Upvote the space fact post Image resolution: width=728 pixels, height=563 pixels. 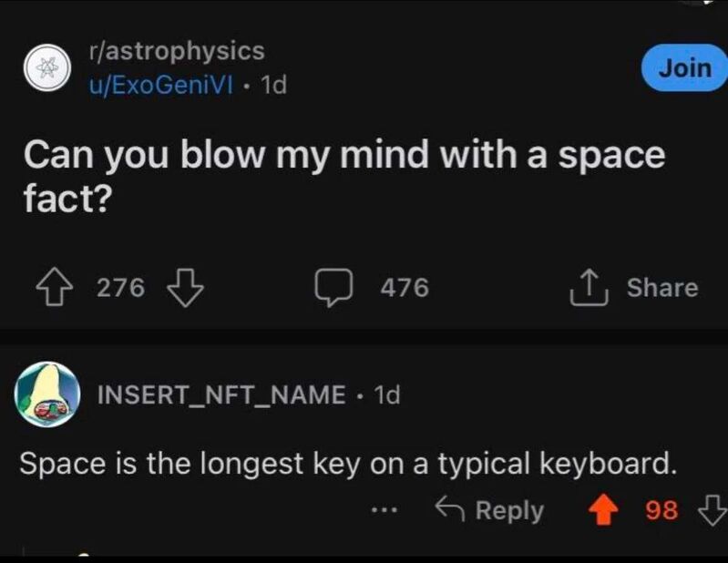[55, 287]
